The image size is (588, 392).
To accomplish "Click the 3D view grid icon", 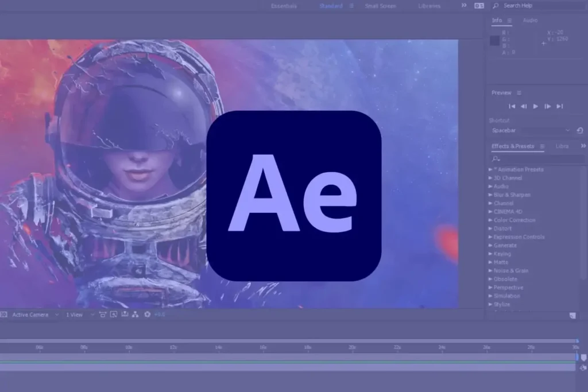I will coord(3,315).
